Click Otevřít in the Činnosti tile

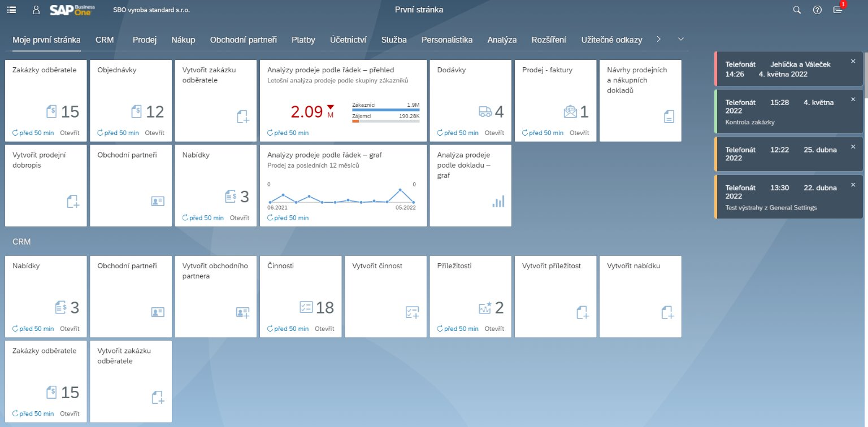[x=324, y=329]
